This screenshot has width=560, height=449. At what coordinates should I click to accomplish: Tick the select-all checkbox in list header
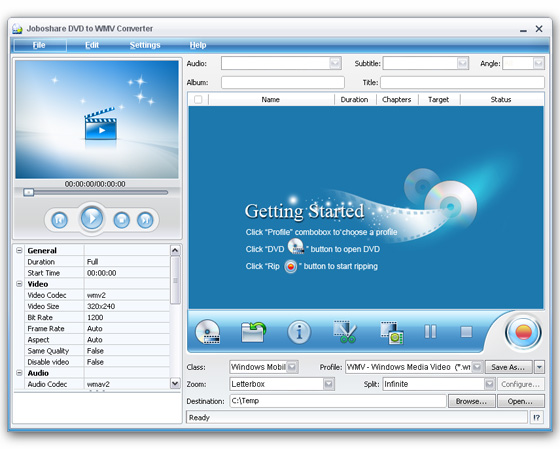point(198,99)
